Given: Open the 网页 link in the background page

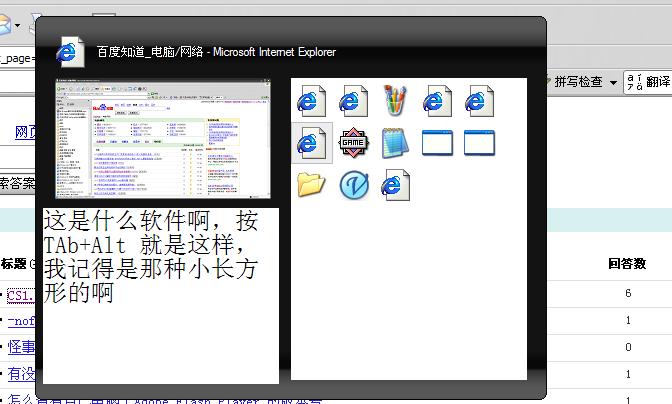Looking at the screenshot, I should tap(25, 132).
